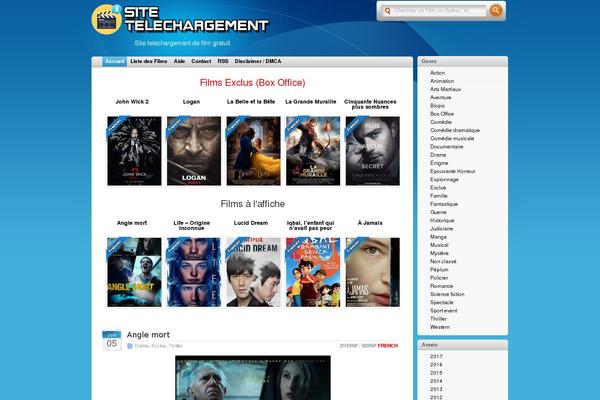Screen dimensions: 600x400
Task: Filter by year 2013
Action: (x=436, y=389)
